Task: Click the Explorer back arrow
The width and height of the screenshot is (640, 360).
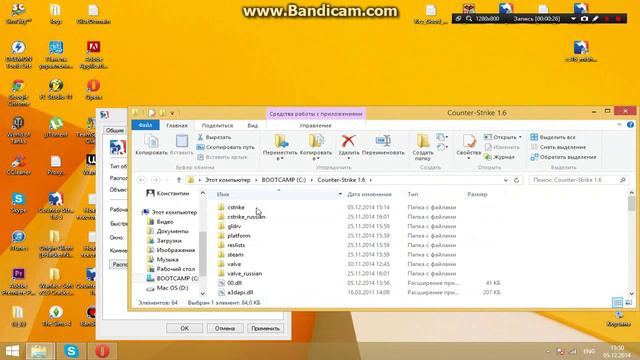Action: (141, 180)
